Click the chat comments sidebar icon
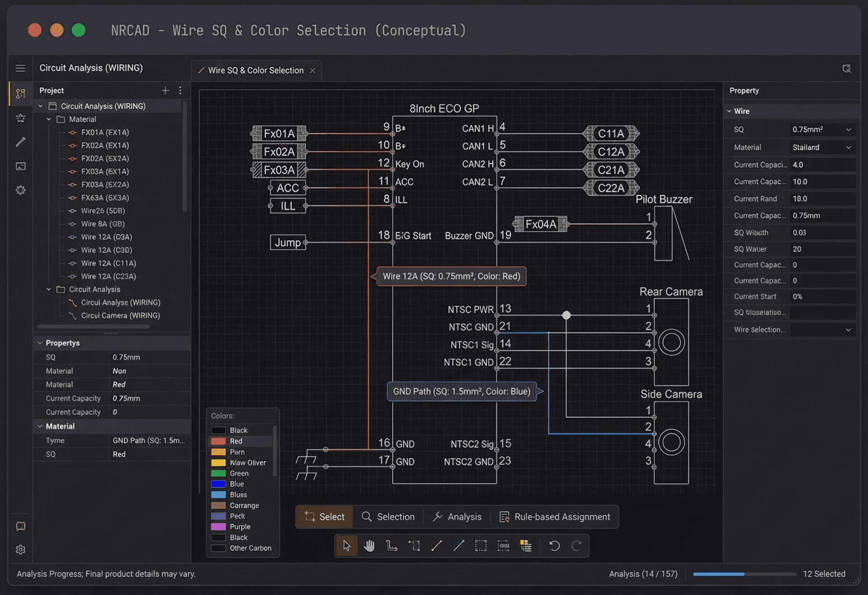 [20, 526]
